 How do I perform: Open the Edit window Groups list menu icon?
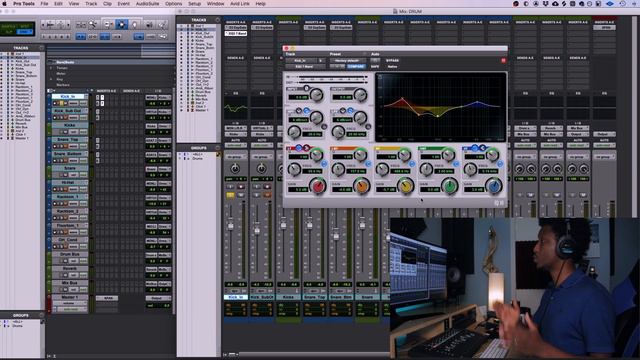coord(41,315)
